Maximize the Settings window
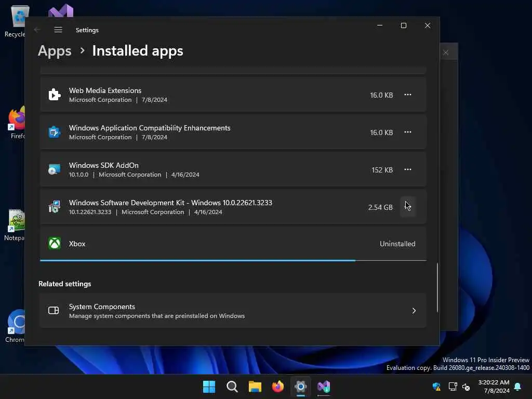 pos(403,25)
